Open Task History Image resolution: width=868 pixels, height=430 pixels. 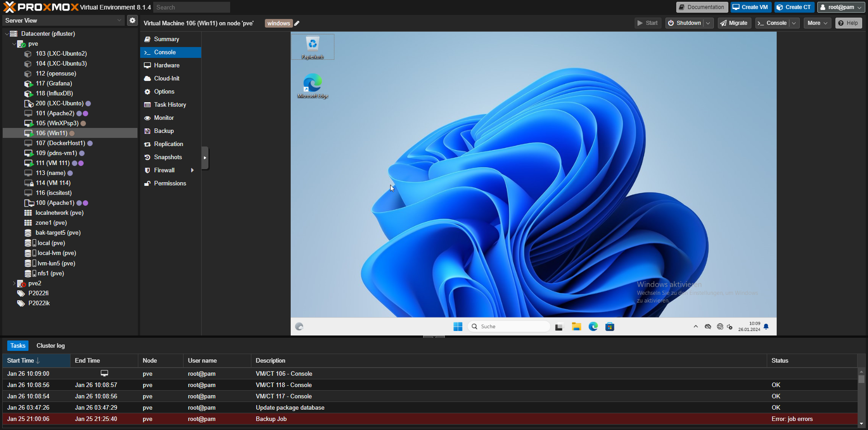(170, 105)
